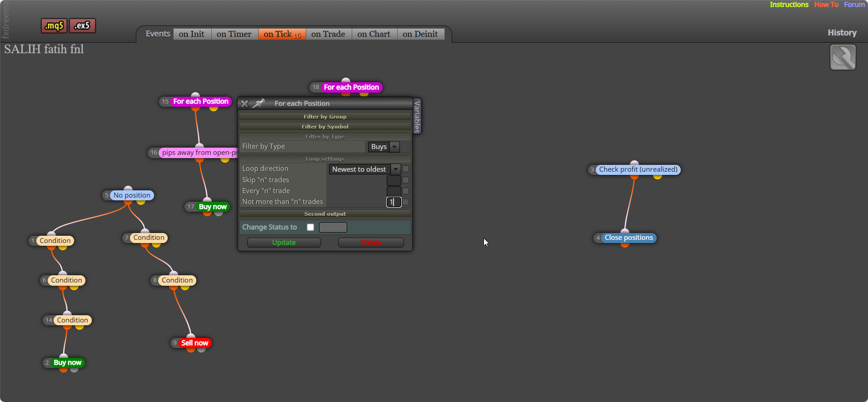Open the Forum link

click(x=854, y=5)
